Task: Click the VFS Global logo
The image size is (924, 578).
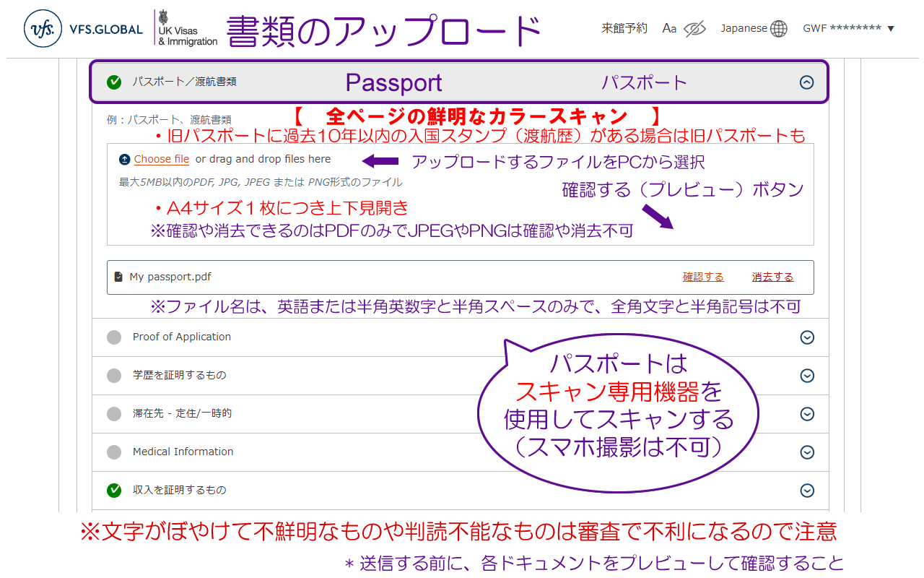Action: pyautogui.click(x=84, y=29)
